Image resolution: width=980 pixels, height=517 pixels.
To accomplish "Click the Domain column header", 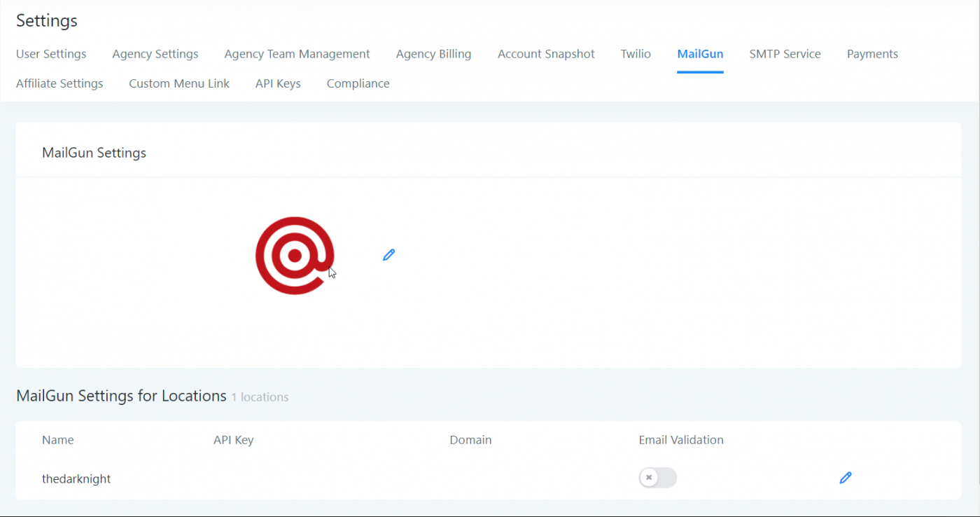I will coord(471,440).
